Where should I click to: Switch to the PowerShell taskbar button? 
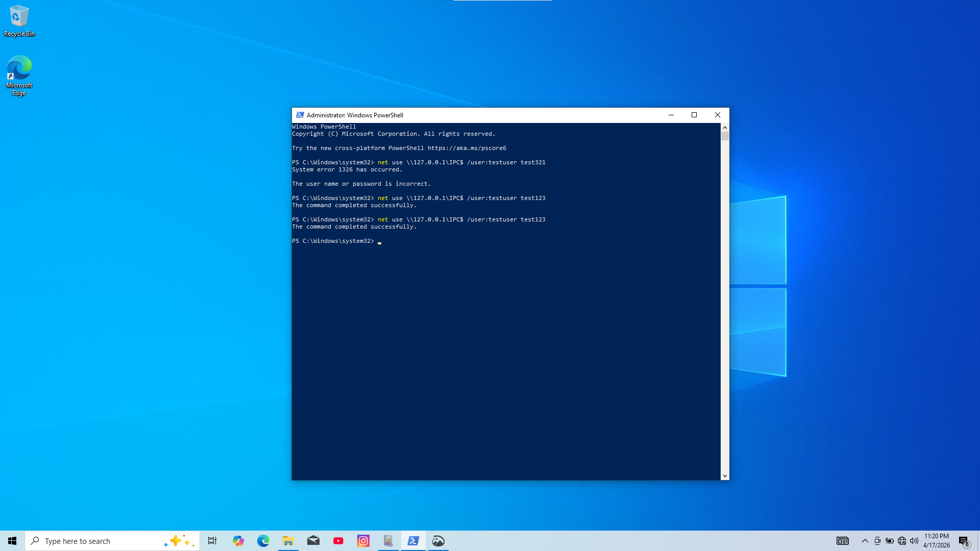click(x=413, y=541)
